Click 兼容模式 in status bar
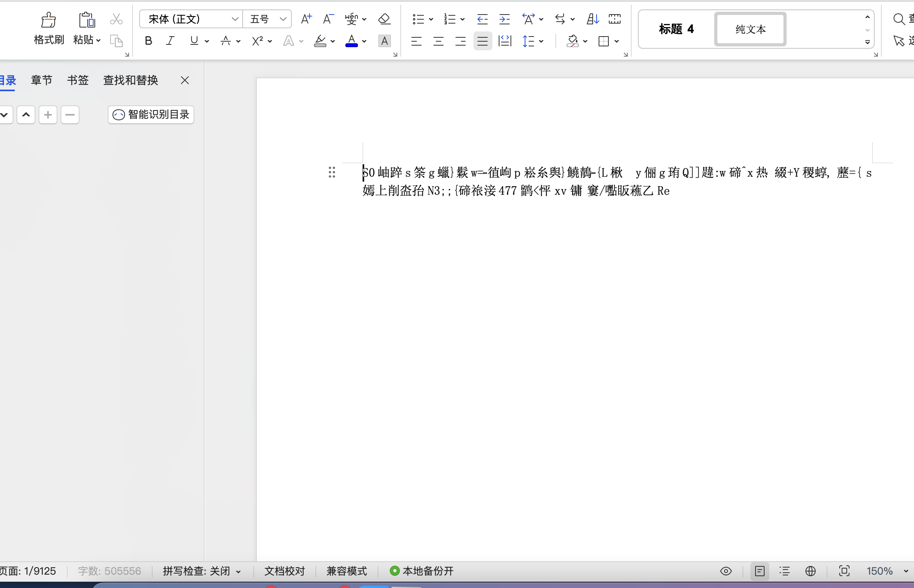This screenshot has height=588, width=914. (x=346, y=571)
